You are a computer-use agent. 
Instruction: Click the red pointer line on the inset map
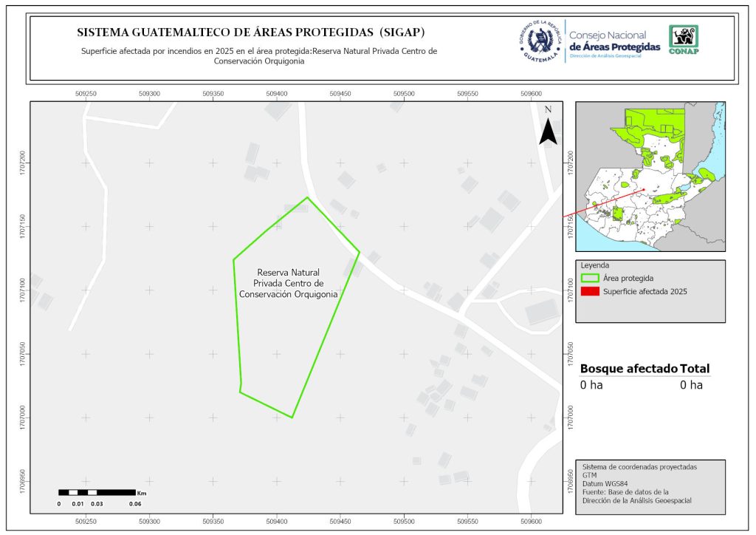[x=605, y=202]
